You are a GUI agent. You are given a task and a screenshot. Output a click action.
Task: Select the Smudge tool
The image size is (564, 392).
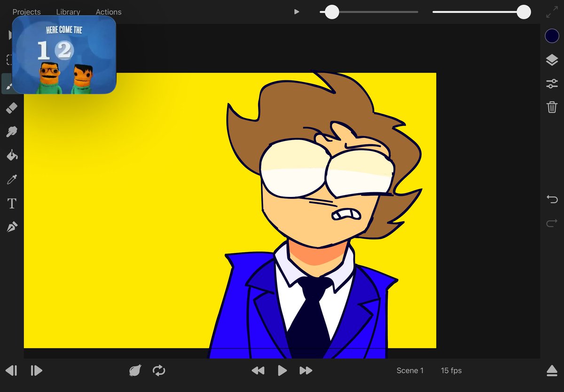[12, 132]
